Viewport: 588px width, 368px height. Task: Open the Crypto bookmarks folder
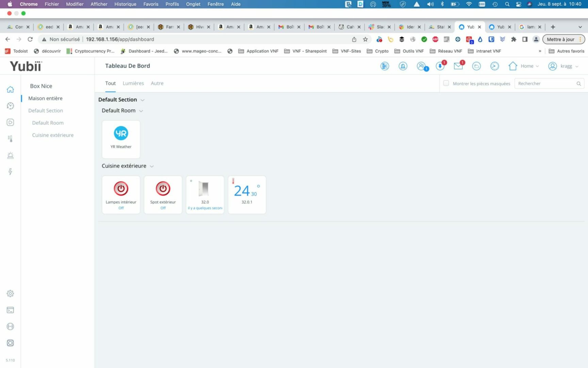pyautogui.click(x=378, y=51)
